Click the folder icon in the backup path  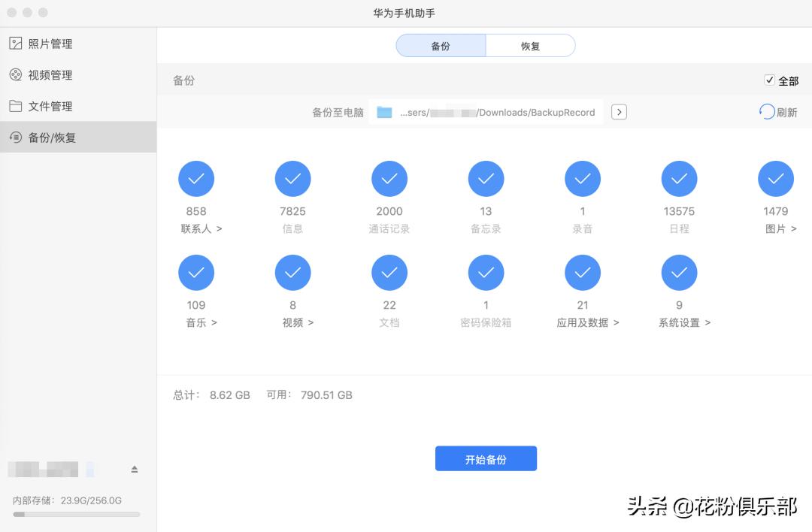386,112
